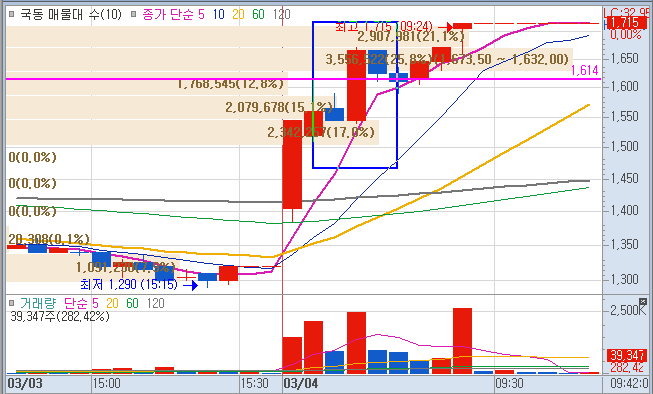Viewport: 653px width, 394px height.
Task: Click the 15:00 time axis label
Action: (x=107, y=383)
